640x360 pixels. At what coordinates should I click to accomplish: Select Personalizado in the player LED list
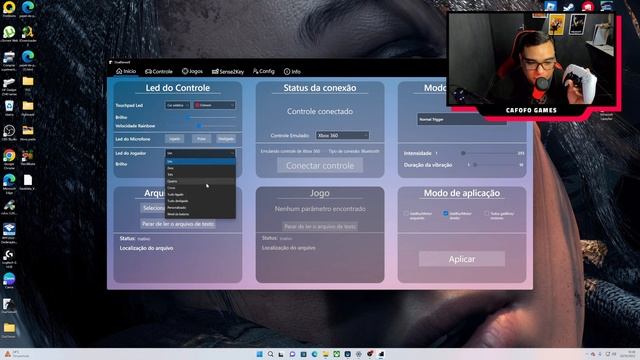click(x=200, y=207)
